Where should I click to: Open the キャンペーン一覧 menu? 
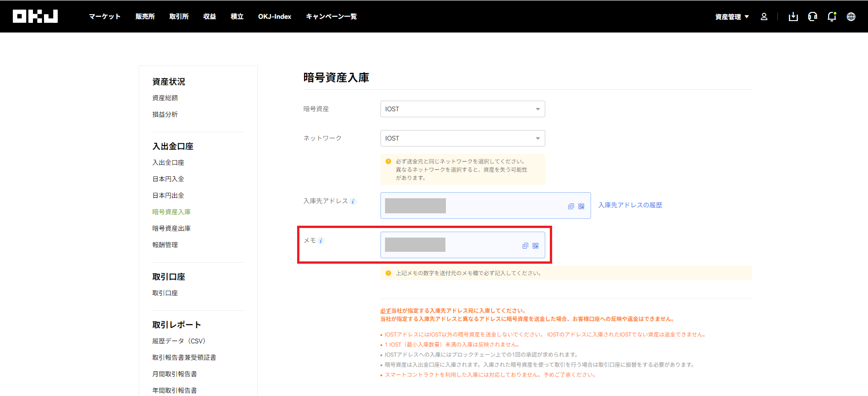click(x=331, y=16)
